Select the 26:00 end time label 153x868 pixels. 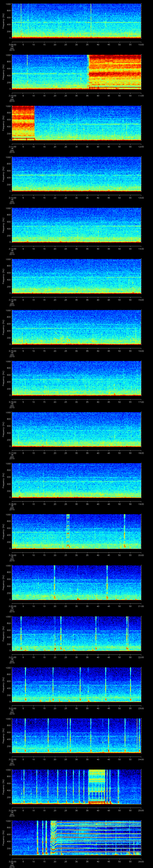(x=141, y=861)
